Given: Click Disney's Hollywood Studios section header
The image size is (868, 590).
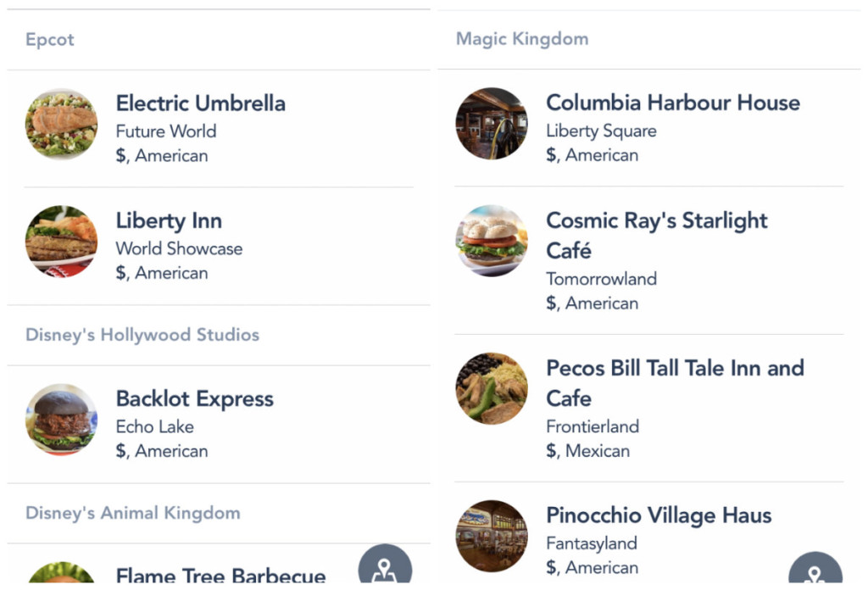Looking at the screenshot, I should [x=142, y=335].
